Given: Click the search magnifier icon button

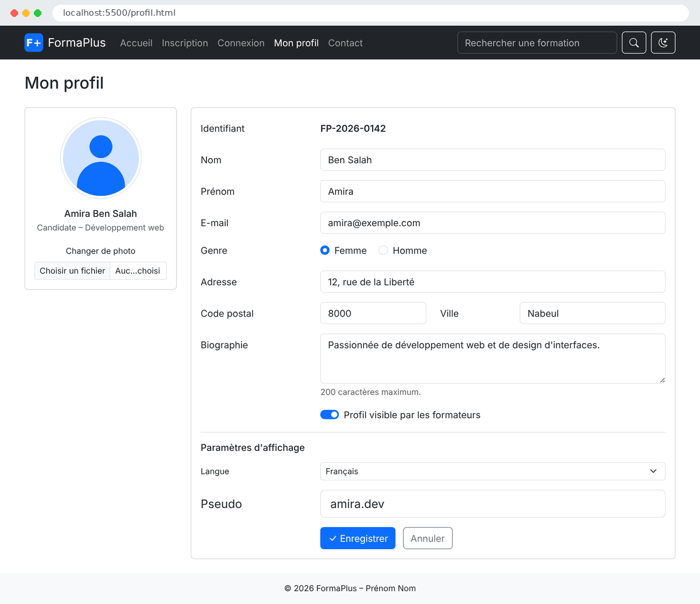Looking at the screenshot, I should (634, 43).
